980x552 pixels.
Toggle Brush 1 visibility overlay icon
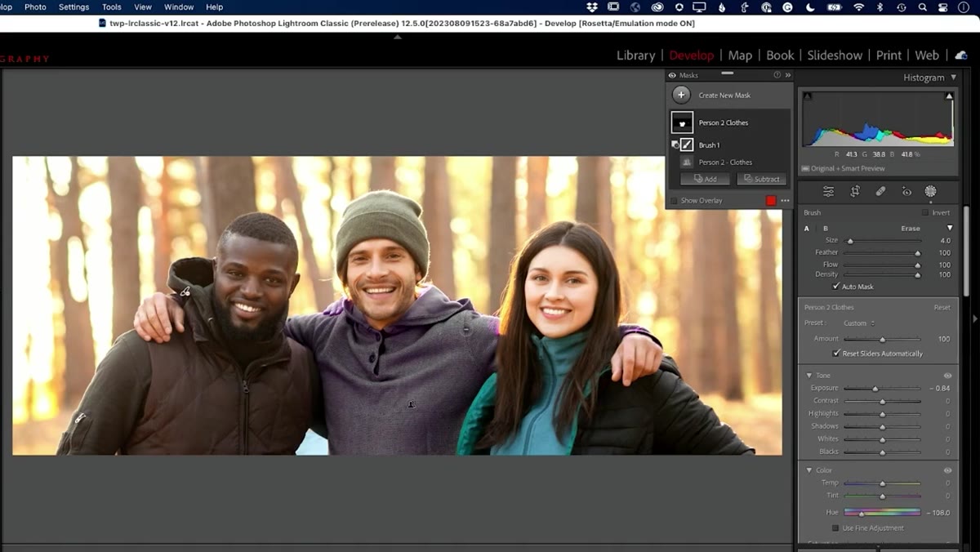pyautogui.click(x=675, y=144)
